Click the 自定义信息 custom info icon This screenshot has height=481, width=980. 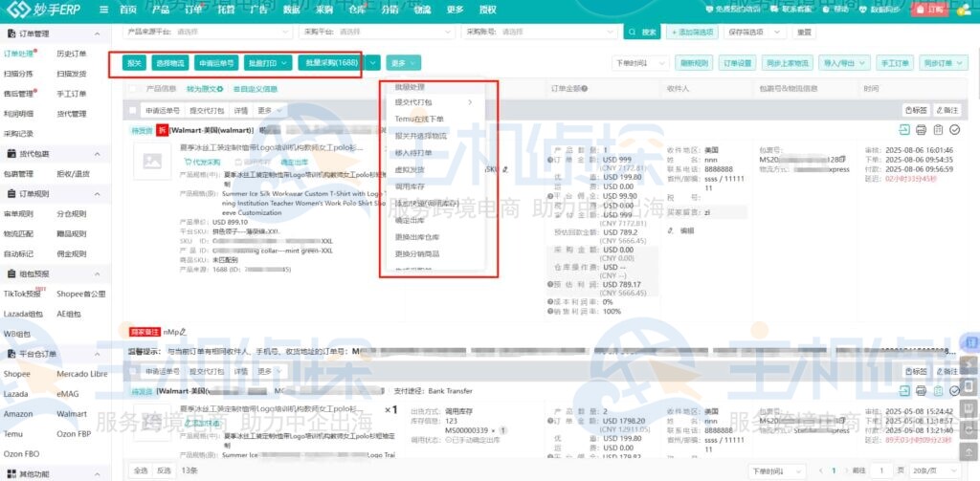pos(236,89)
